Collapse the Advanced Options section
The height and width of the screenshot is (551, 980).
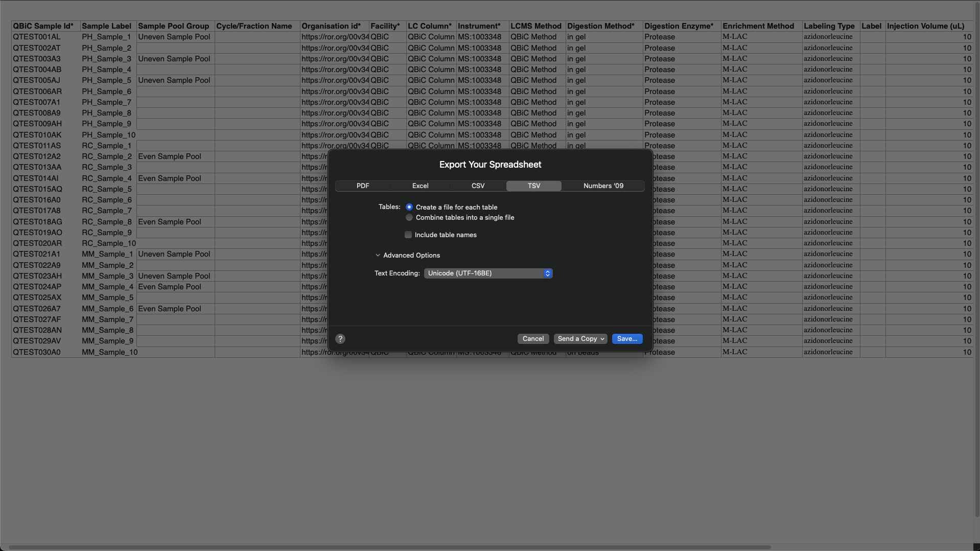click(378, 256)
